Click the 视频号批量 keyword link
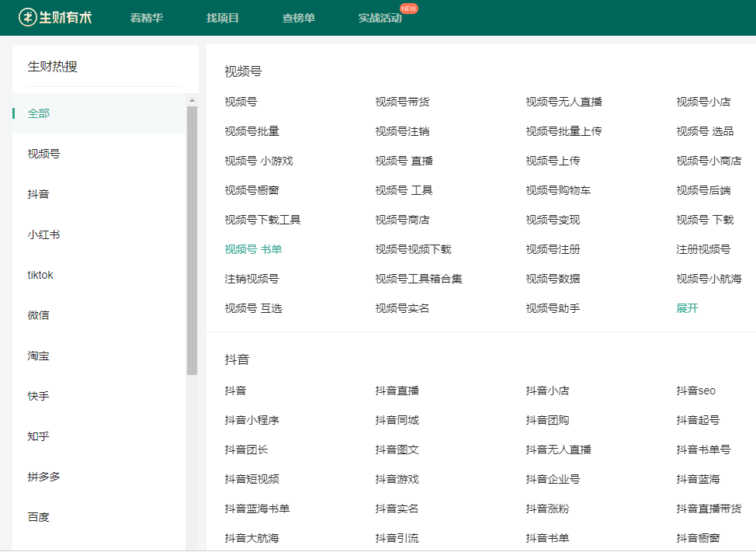756x552 pixels. [x=252, y=131]
